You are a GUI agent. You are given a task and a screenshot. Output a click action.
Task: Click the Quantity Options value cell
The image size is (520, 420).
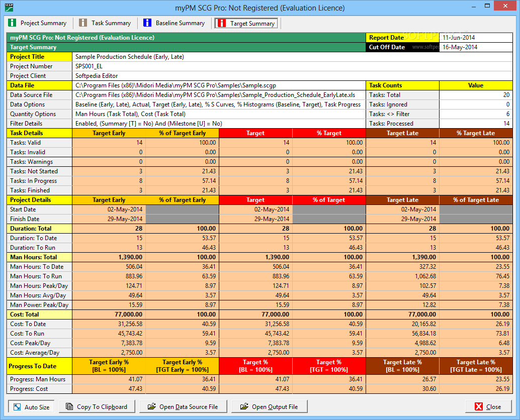[219, 114]
